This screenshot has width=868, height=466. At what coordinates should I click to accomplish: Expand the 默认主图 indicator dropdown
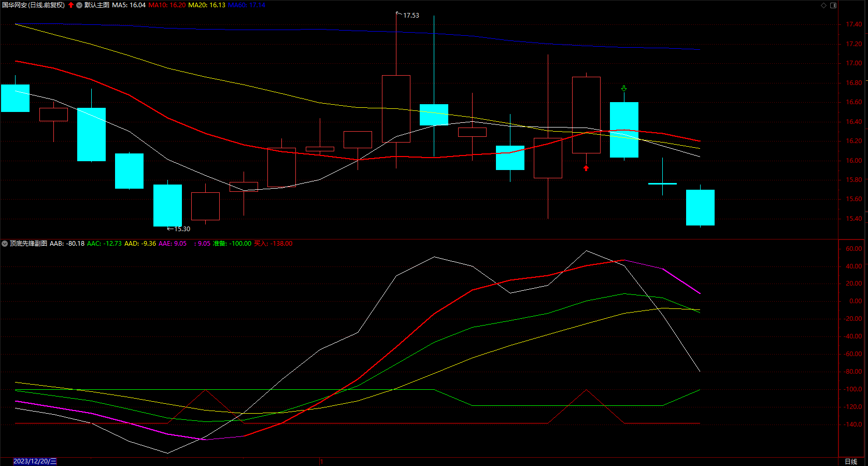click(x=79, y=5)
